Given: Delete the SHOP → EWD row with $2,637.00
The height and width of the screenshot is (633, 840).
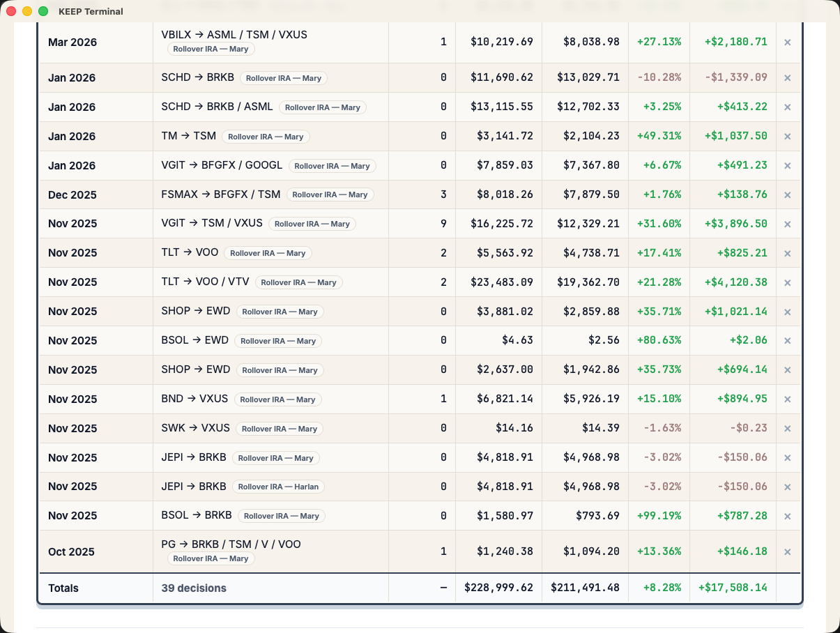Looking at the screenshot, I should point(787,370).
